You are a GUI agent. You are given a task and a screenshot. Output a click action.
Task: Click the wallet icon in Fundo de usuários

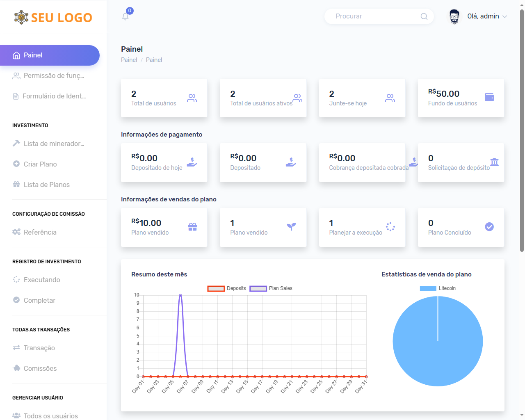tap(489, 97)
